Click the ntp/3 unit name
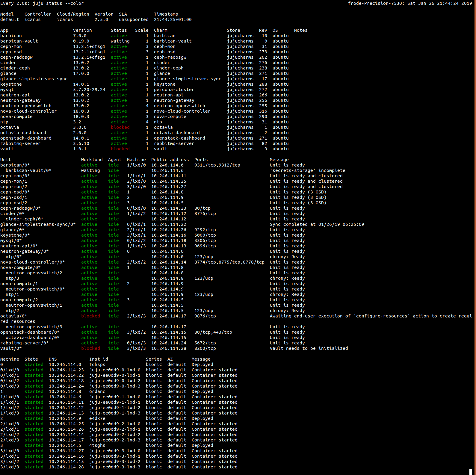Image resolution: width=476 pixels, height=475 pixels. 12,278
